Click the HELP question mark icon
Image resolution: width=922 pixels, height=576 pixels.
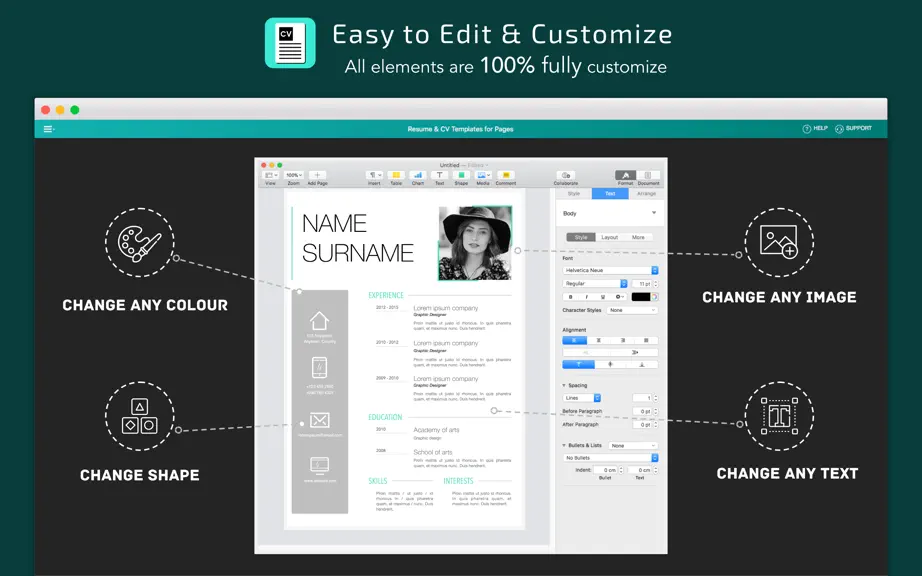(807, 129)
